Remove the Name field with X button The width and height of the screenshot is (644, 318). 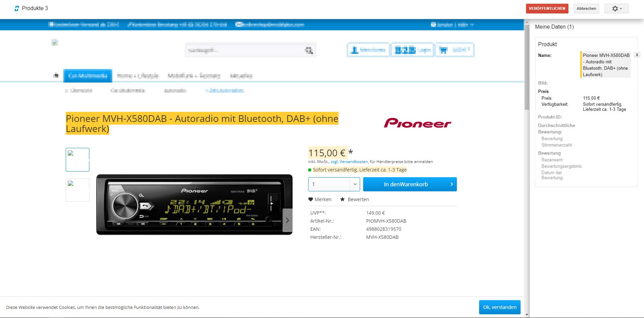coord(637,55)
